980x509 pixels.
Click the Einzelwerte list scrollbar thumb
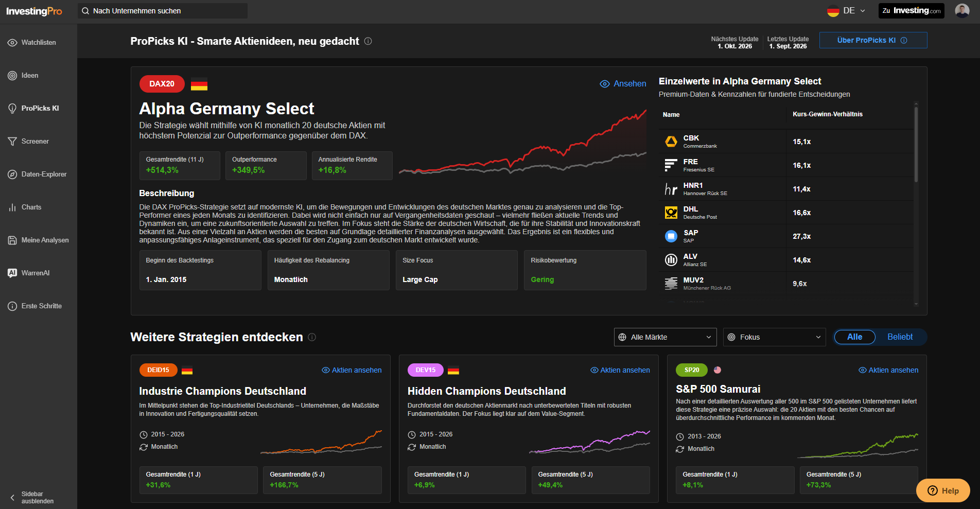[x=916, y=144]
